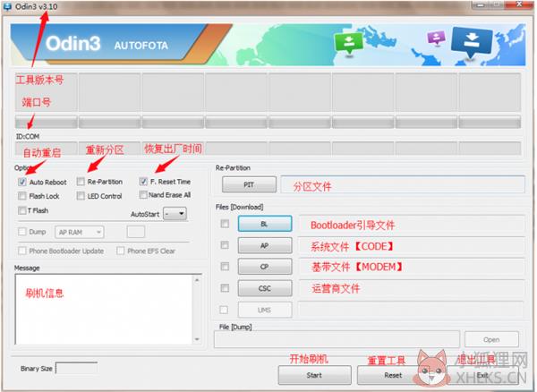Enable Nand Erase All option

143,195
